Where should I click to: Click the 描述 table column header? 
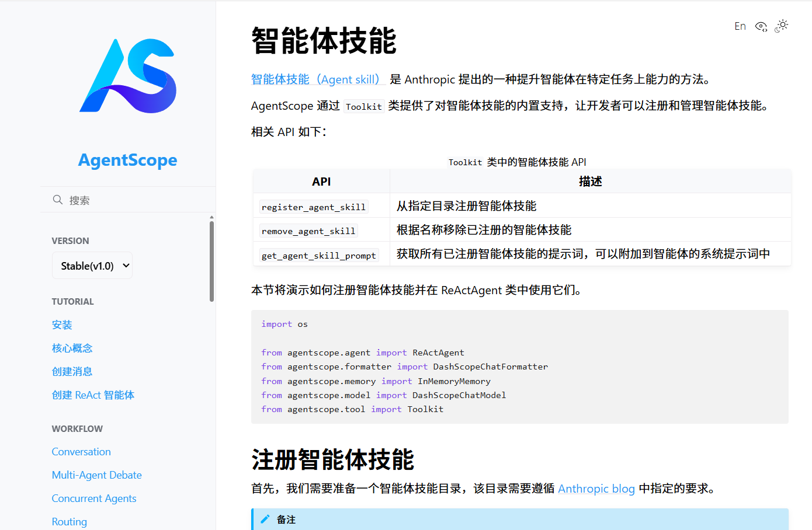coord(591,181)
